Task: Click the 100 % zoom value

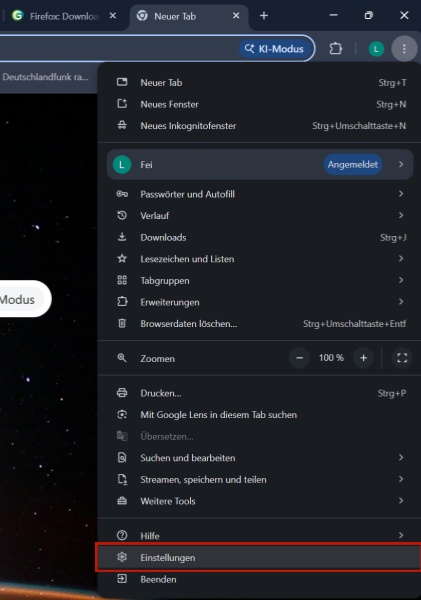Action: click(331, 358)
